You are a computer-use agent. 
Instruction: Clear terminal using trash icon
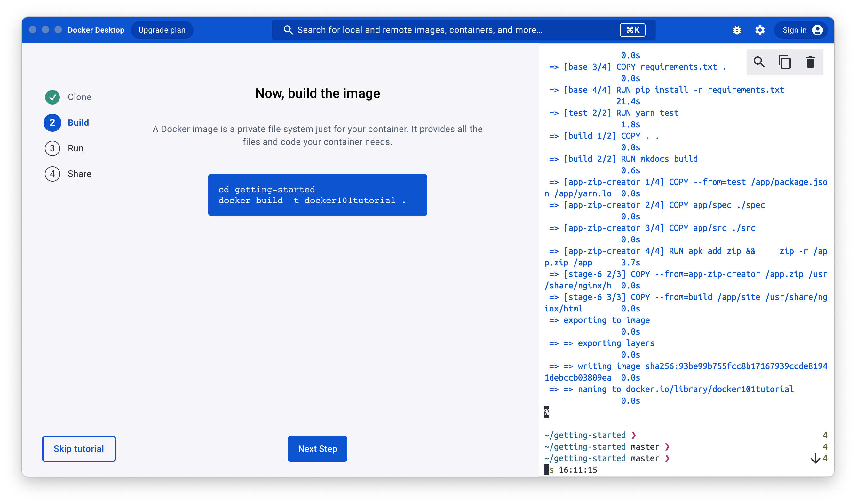[811, 62]
